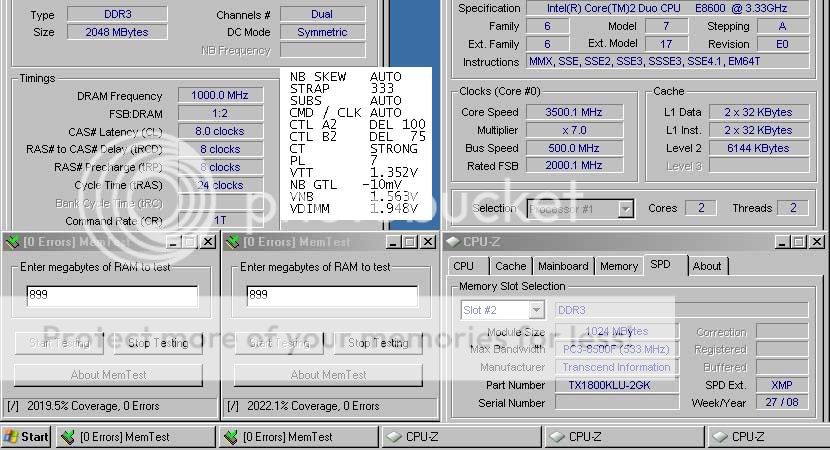Click the 3500.1 MHz Core Speed value

point(574,112)
